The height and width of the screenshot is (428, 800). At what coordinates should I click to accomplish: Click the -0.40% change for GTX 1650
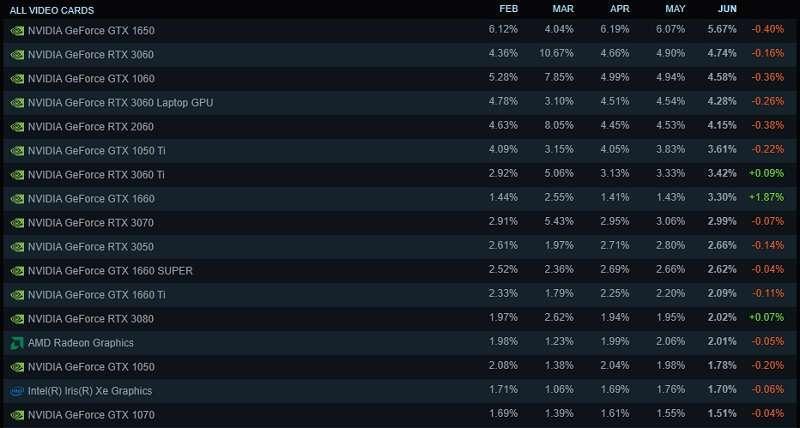pyautogui.click(x=767, y=29)
